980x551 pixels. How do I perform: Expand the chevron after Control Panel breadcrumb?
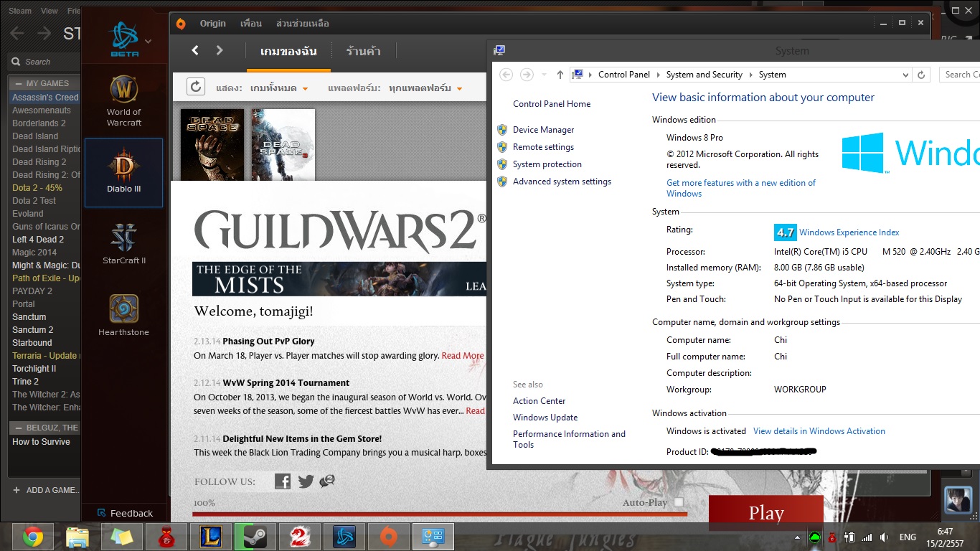(x=657, y=75)
